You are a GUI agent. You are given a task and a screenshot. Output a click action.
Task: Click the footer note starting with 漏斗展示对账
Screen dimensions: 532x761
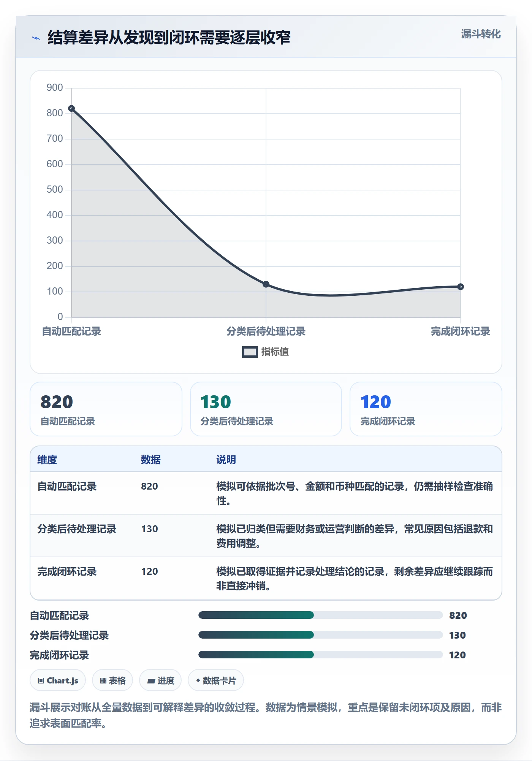(266, 715)
